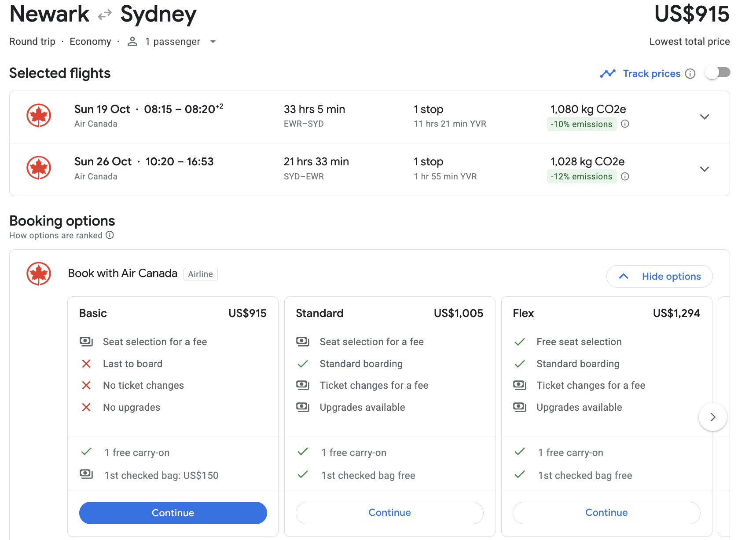Image resolution: width=756 pixels, height=540 pixels.
Task: Click Standard upgrades available fee icon
Action: [x=303, y=407]
